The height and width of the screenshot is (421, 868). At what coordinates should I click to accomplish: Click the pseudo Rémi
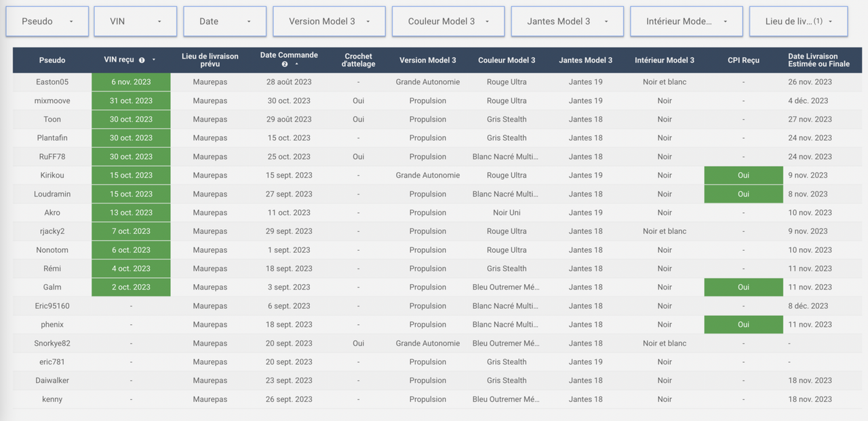coord(52,268)
